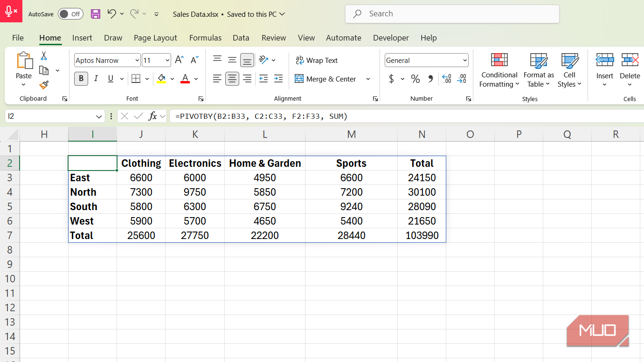Click Decrease Decimal icon
This screenshot has width=644, height=362.
click(462, 79)
